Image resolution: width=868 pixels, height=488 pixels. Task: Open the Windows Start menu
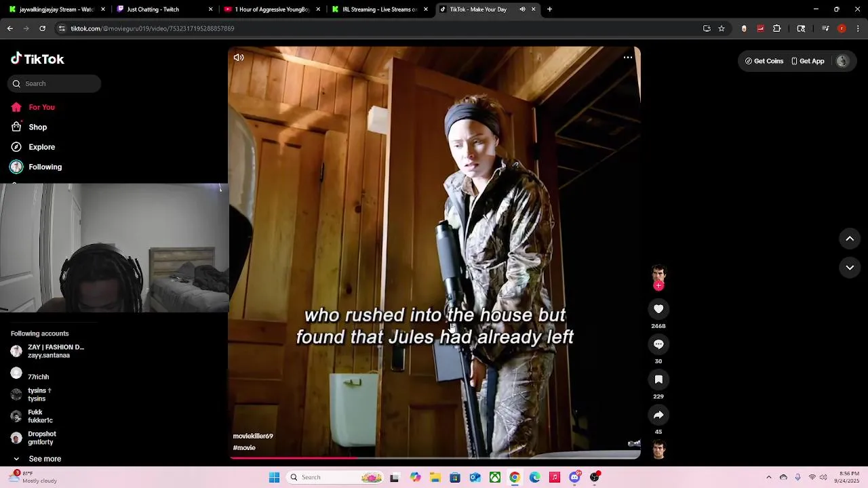274,477
